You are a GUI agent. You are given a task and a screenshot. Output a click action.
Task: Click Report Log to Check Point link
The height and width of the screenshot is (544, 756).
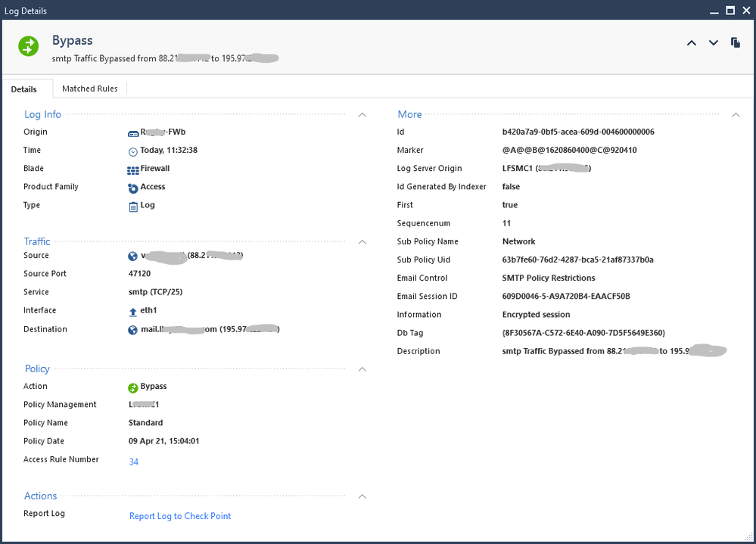coord(180,516)
